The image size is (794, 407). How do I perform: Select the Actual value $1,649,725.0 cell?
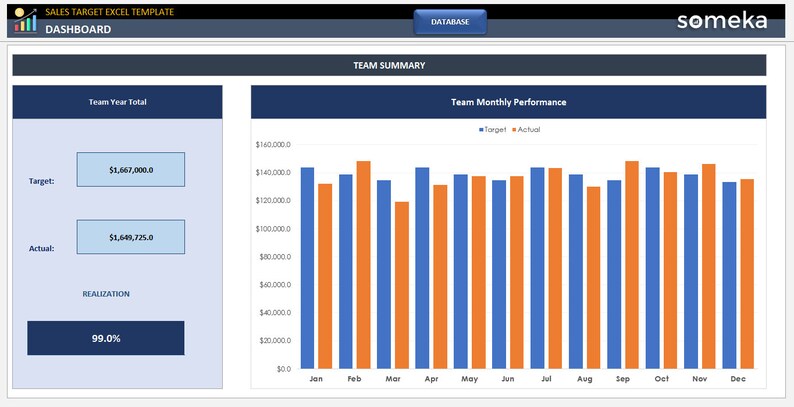pos(131,237)
